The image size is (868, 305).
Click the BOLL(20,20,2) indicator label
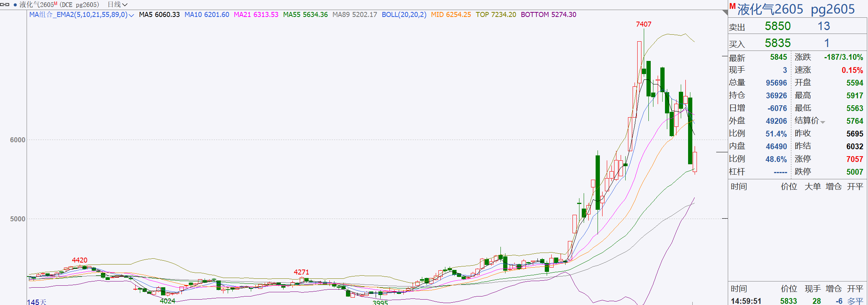coord(404,15)
